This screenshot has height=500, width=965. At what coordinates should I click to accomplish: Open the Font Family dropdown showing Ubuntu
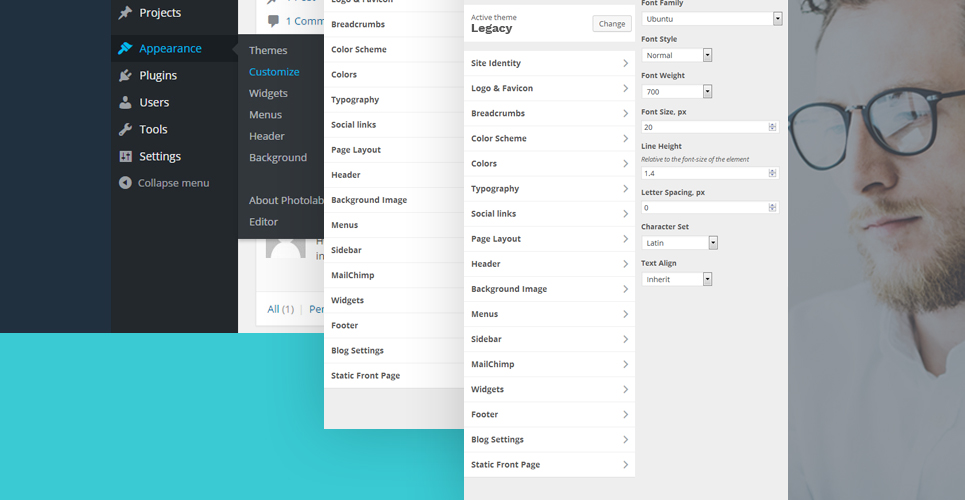pyautogui.click(x=711, y=19)
